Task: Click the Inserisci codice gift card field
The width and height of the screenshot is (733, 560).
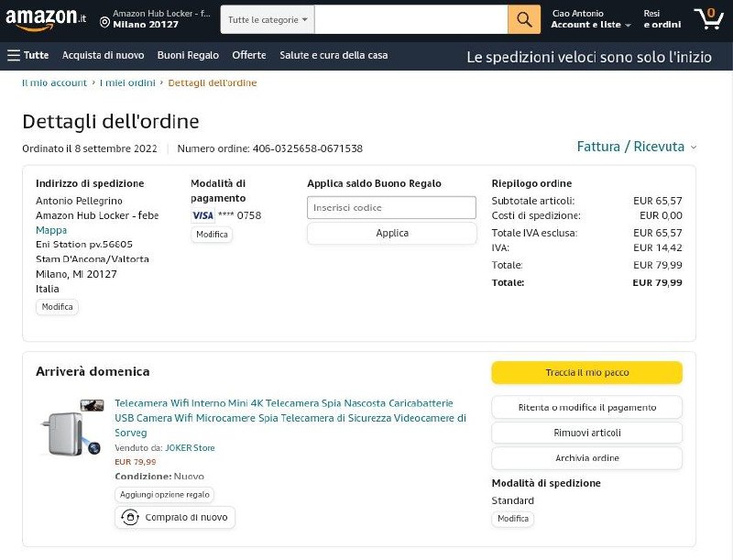Action: point(391,207)
